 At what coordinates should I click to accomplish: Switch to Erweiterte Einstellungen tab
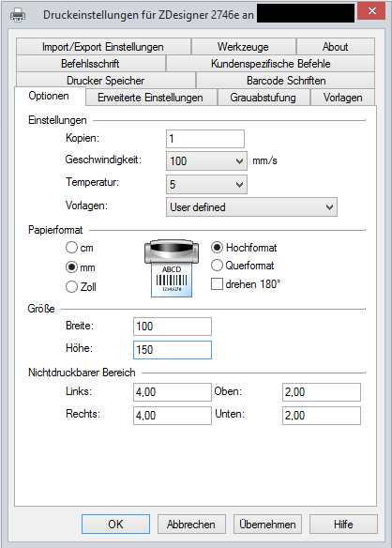(150, 98)
